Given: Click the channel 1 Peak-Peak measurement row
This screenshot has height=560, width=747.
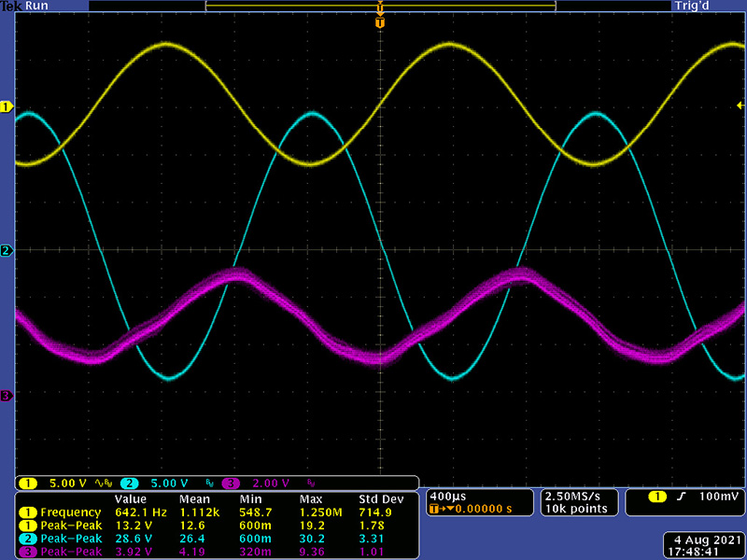Looking at the screenshot, I should [215, 525].
